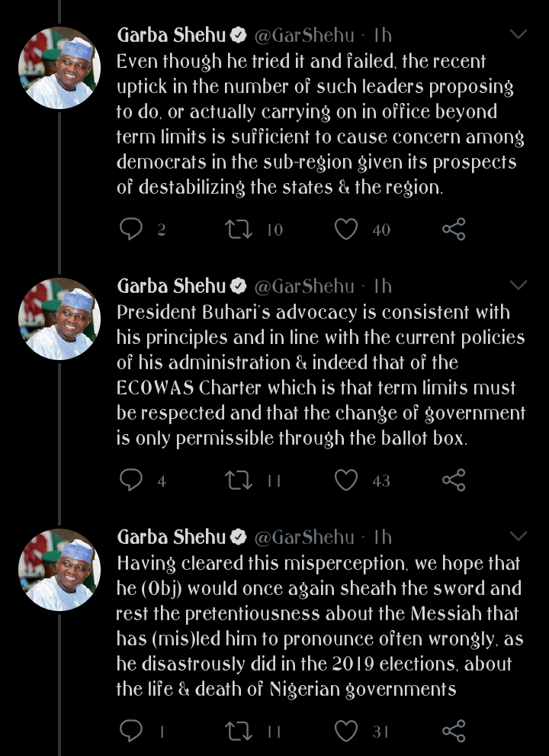The width and height of the screenshot is (549, 756).
Task: Like the tweet with 43 likes
Action: coord(346,480)
